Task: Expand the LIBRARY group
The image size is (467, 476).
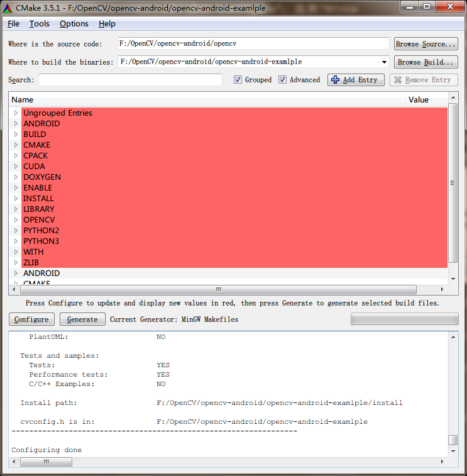Action: [16, 209]
